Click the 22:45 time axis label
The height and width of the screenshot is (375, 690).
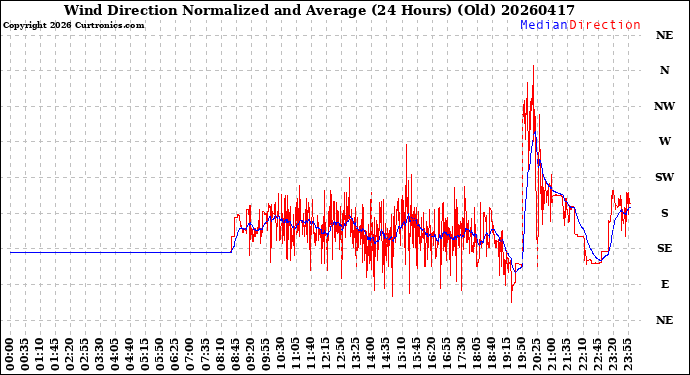click(597, 354)
